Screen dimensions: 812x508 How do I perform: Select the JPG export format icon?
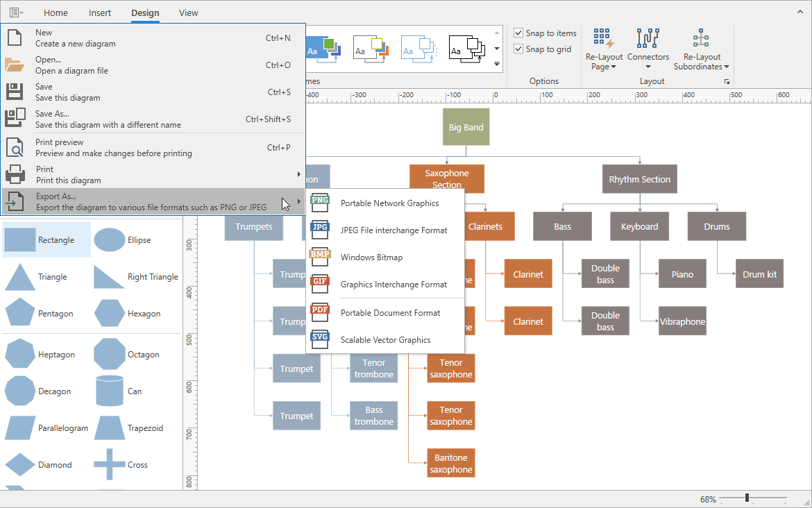pyautogui.click(x=320, y=230)
